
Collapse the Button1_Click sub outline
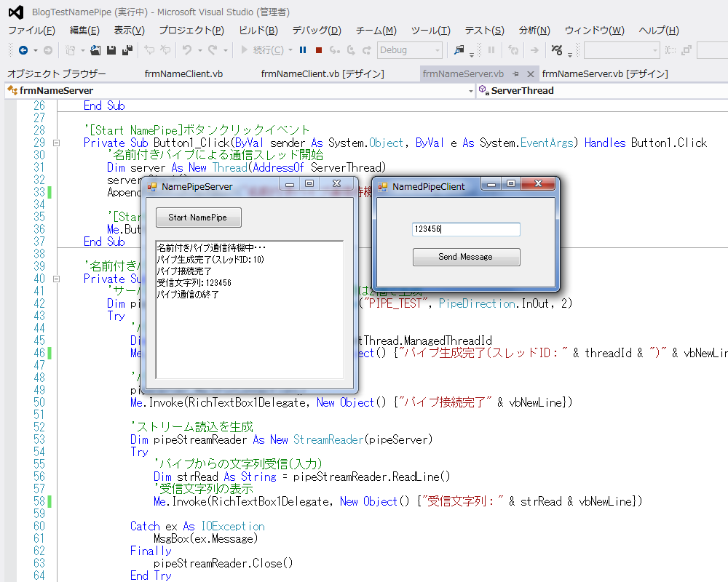coord(57,143)
